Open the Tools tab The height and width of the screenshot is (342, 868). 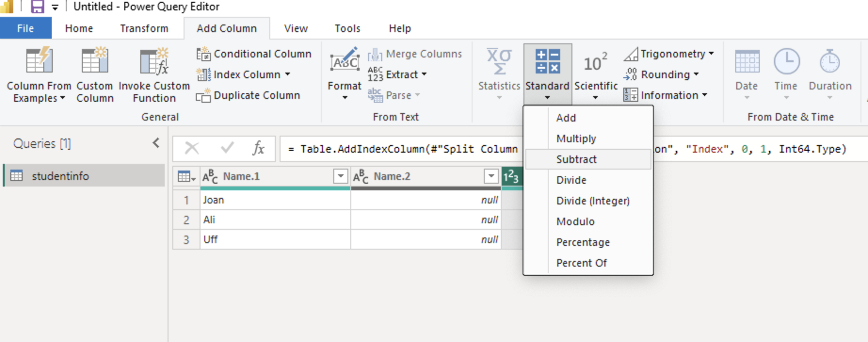tap(347, 28)
